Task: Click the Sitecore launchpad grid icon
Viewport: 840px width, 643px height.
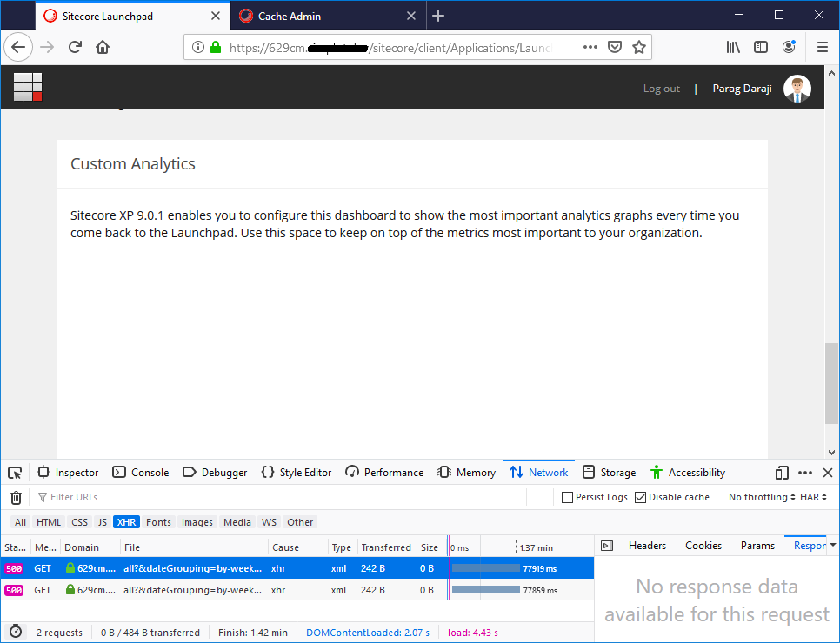Action: coord(28,87)
